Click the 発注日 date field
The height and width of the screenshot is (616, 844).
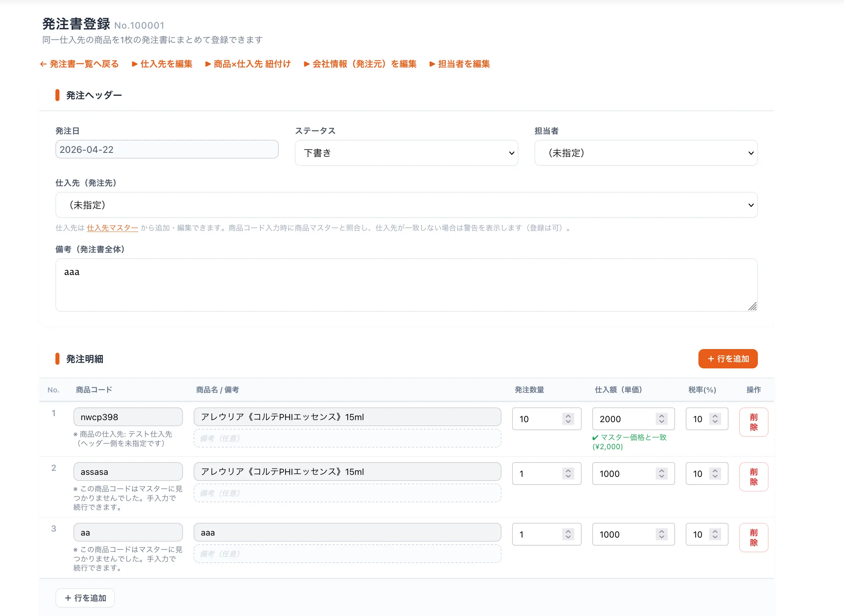(167, 149)
